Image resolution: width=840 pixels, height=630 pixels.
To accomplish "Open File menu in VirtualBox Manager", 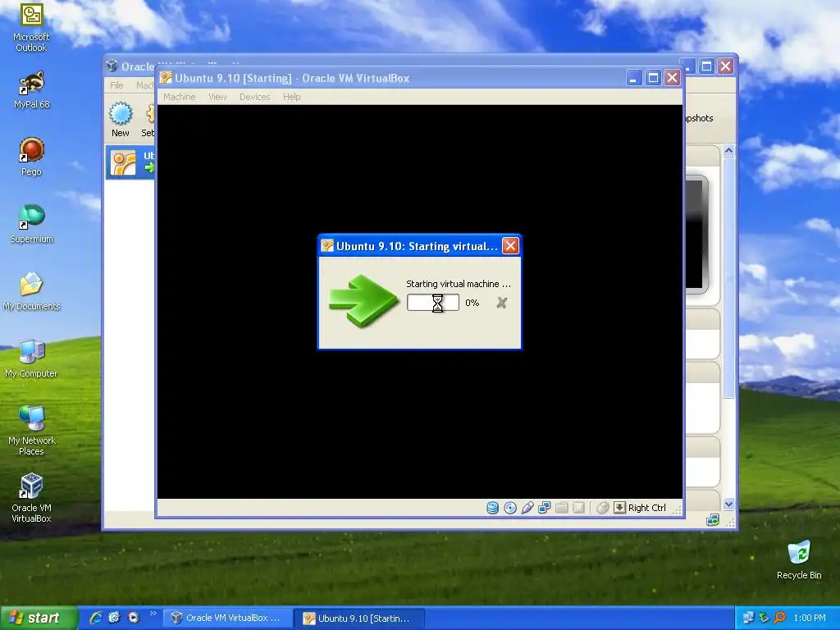I will click(116, 85).
